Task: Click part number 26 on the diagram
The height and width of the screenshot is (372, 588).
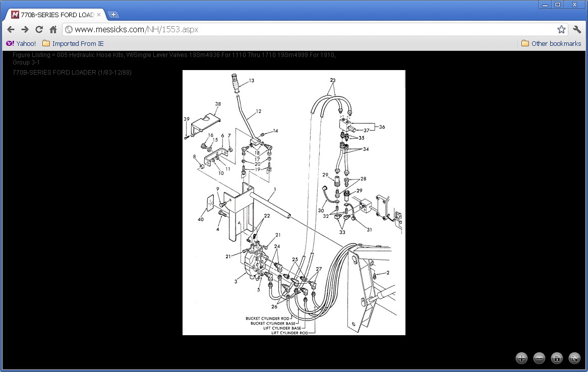Action: 274,307
